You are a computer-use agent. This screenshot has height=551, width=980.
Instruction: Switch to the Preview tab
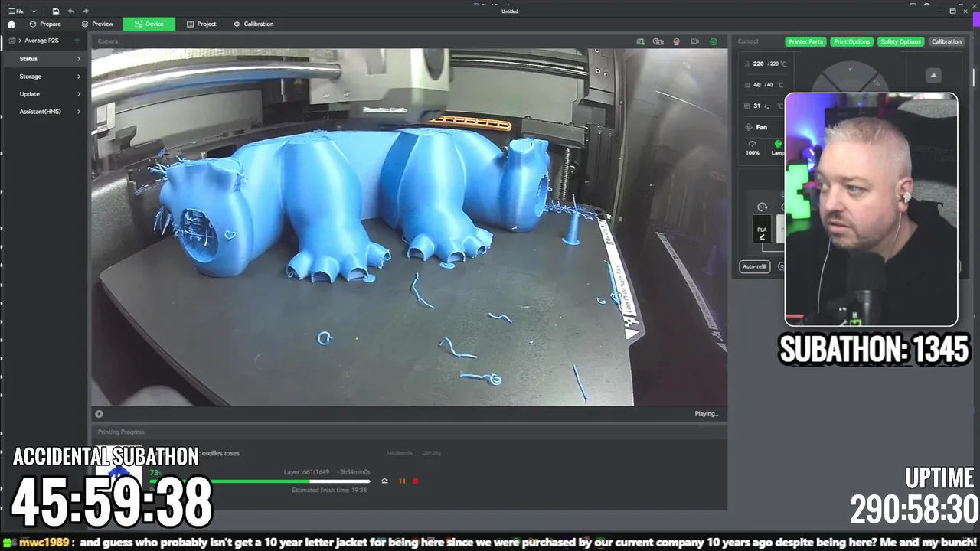(x=97, y=24)
